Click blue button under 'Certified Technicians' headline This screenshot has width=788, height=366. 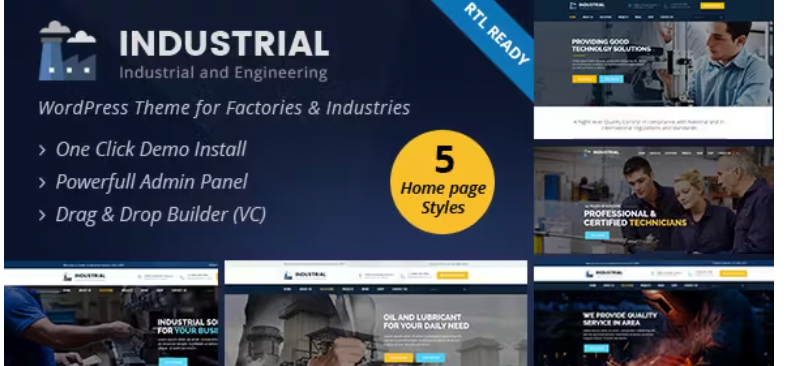coord(597,235)
